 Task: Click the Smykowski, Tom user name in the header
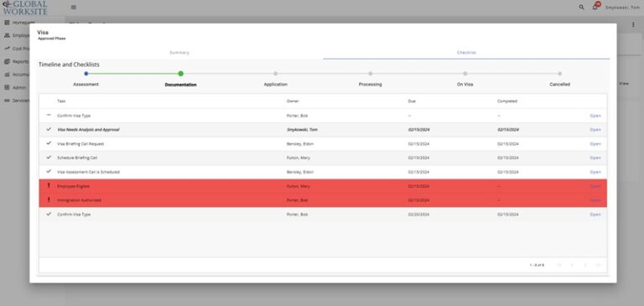click(x=623, y=8)
